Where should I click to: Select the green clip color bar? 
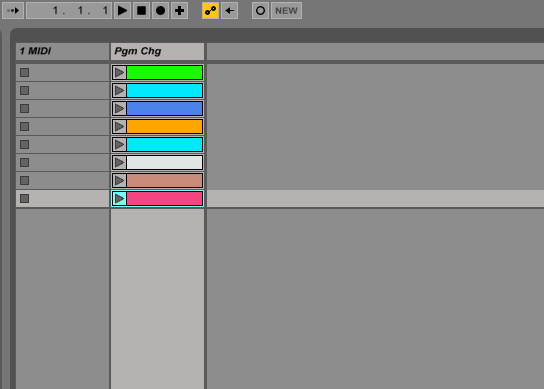[164, 73]
